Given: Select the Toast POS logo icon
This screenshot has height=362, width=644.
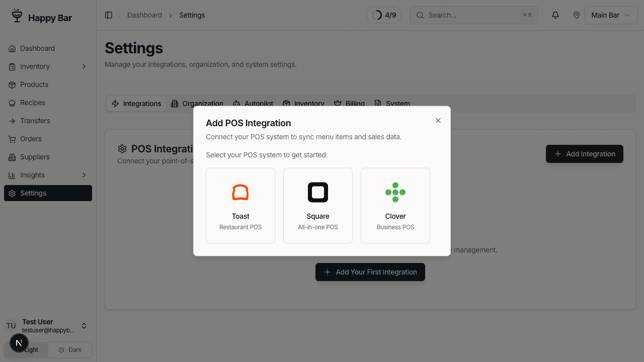Looking at the screenshot, I should click(240, 192).
